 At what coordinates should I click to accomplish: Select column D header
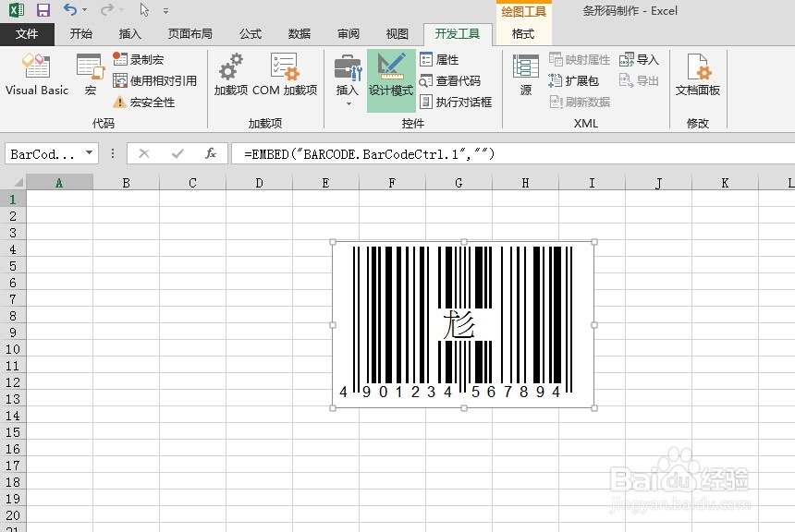[259, 182]
